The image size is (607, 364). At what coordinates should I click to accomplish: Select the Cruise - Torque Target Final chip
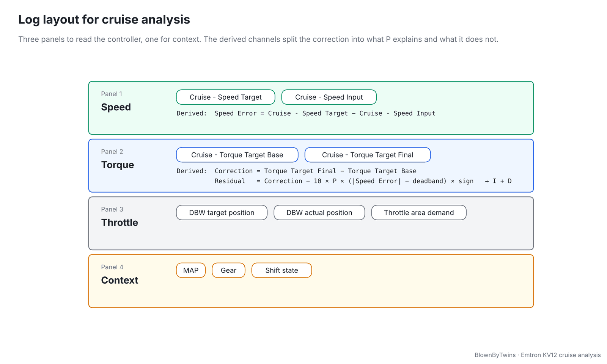(x=368, y=155)
